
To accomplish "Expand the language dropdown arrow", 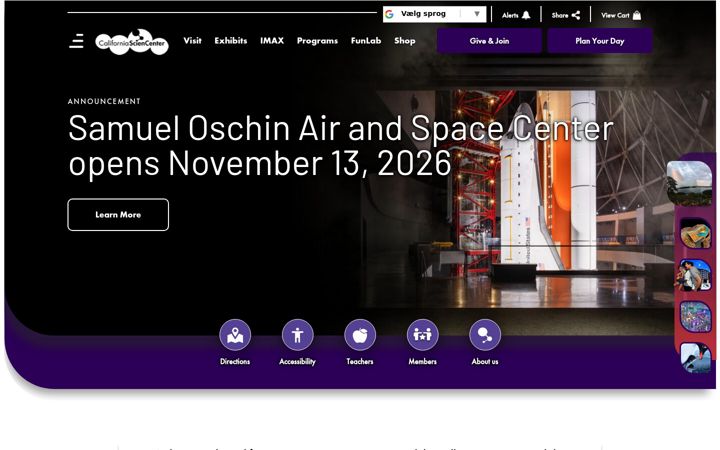I will point(477,14).
